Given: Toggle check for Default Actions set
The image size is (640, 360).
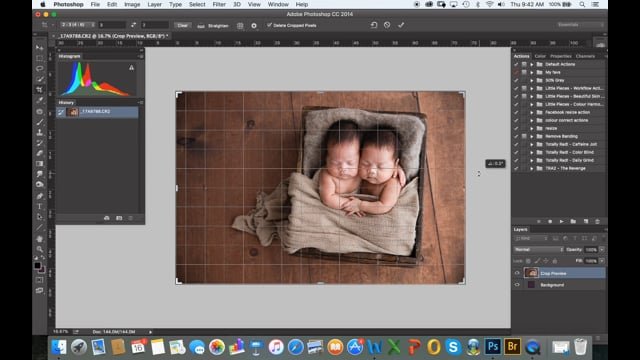Looking at the screenshot, I should click(516, 64).
